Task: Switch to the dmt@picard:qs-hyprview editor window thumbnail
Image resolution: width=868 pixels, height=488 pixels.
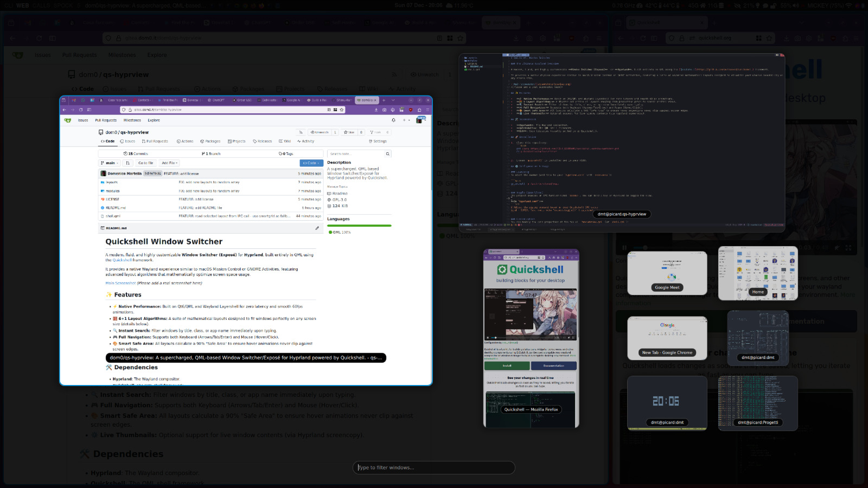Action: (622, 143)
